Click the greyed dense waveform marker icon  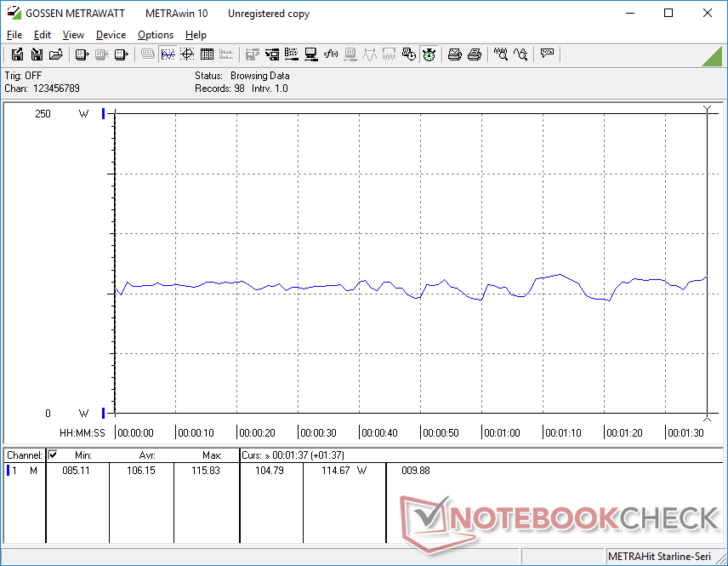coord(389,54)
